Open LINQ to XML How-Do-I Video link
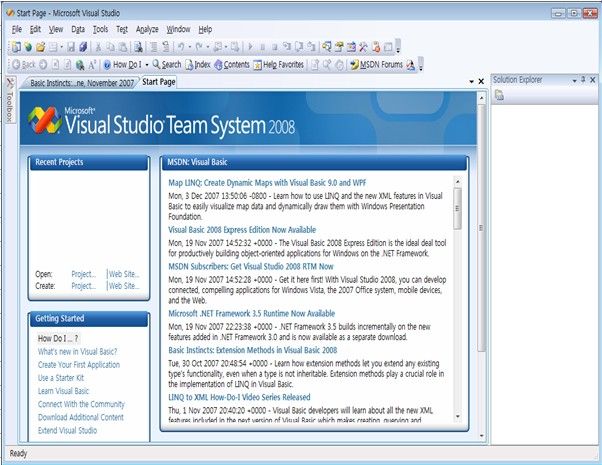Viewport: 602px width, 465px height. 239,397
